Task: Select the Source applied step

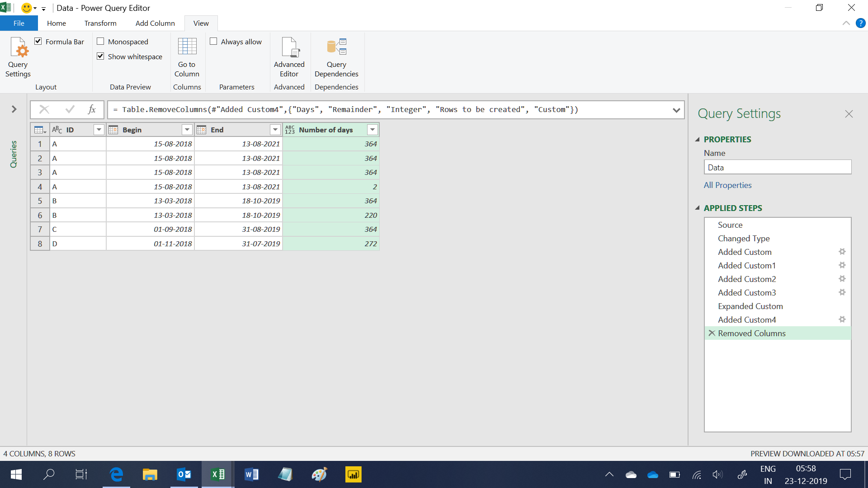Action: click(778, 225)
